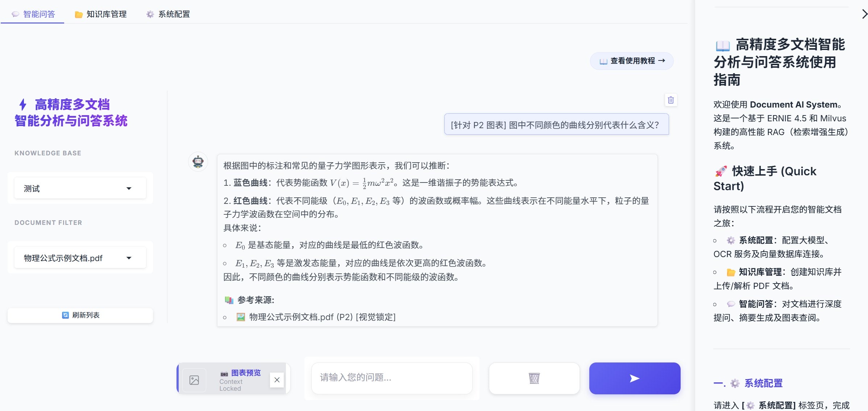Screen dimensions: 868x411
Task: Collapse the usage guide panel with the chevron
Action: coord(864,14)
